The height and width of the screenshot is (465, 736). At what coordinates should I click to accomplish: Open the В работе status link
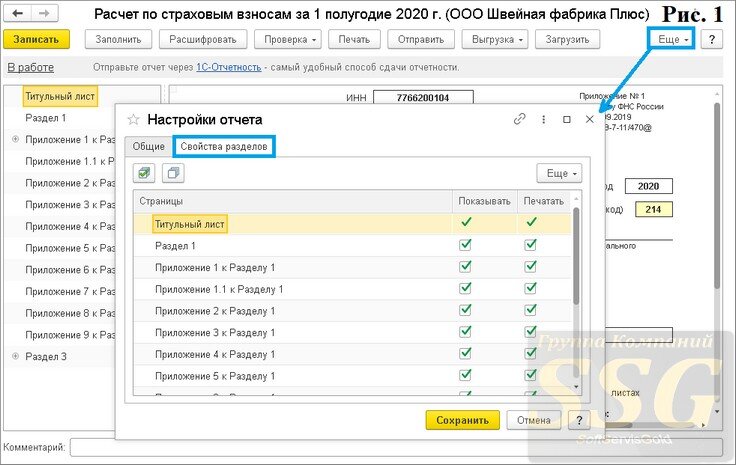point(31,68)
